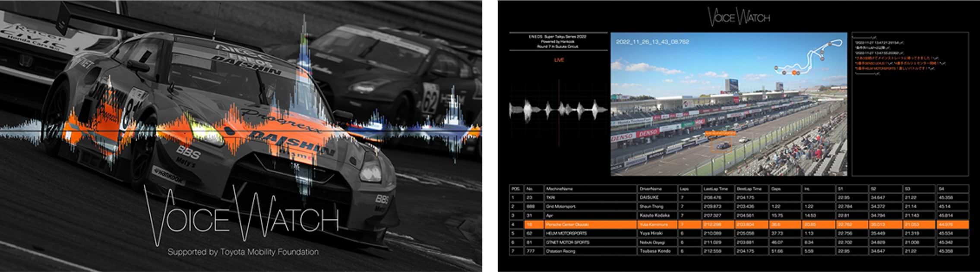Click best lap time 2'05.058
Viewport: 980px width, 272px height.
745,233
